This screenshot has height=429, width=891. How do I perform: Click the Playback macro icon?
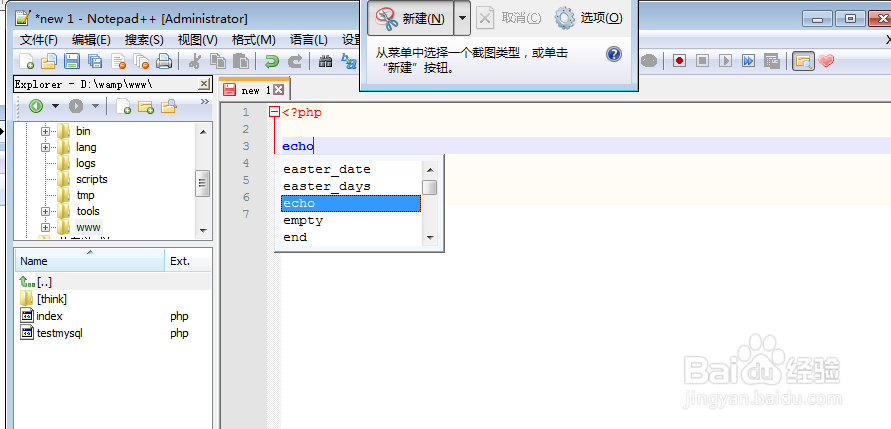(x=725, y=60)
